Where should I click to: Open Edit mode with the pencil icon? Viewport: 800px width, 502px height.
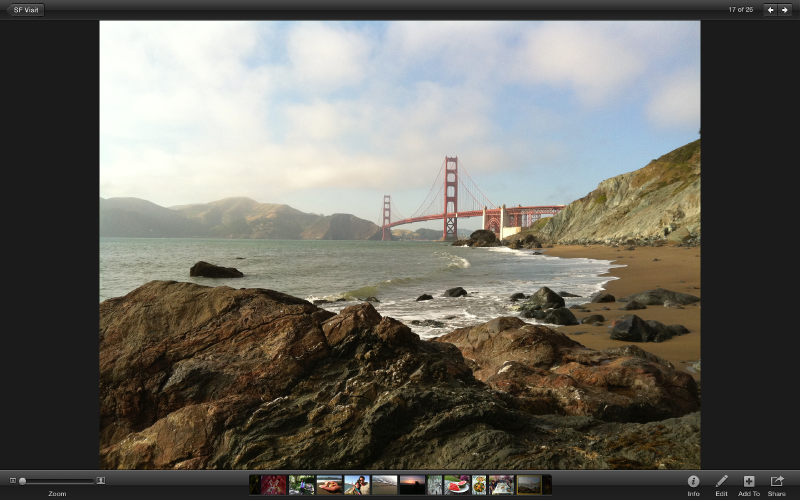click(x=721, y=481)
